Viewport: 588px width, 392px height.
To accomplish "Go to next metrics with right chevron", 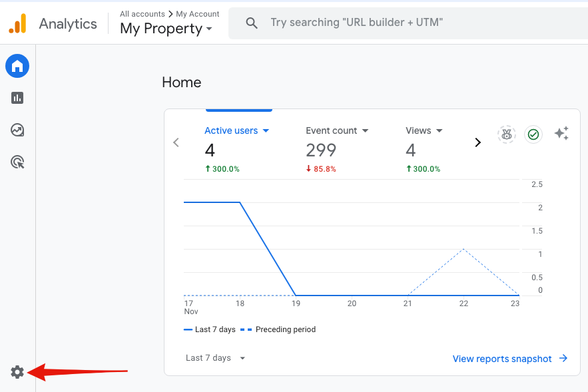I will point(477,142).
